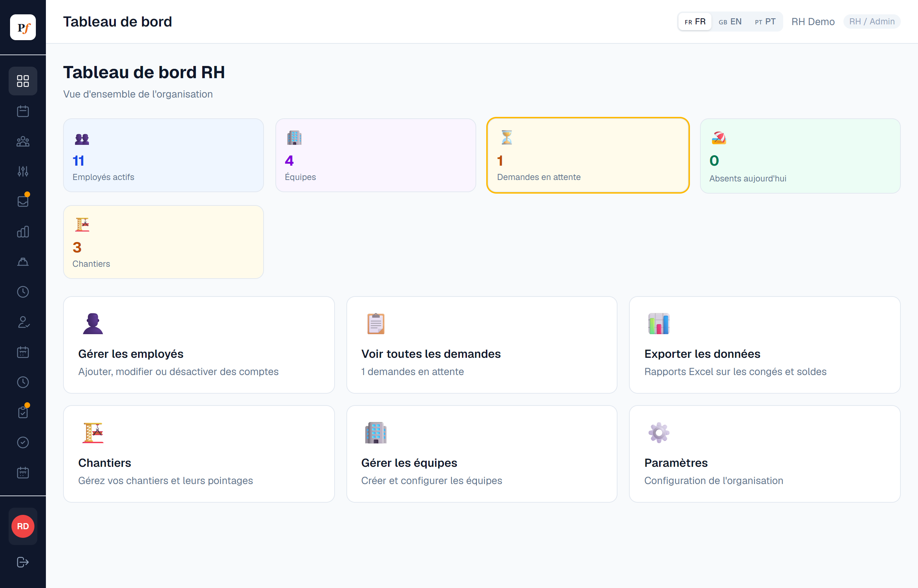Open the red RD user avatar
This screenshot has width=918, height=588.
pos(23,526)
